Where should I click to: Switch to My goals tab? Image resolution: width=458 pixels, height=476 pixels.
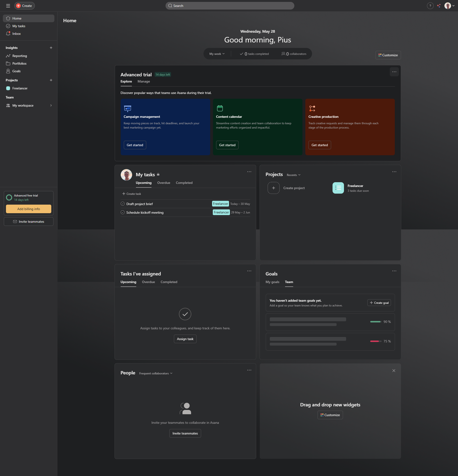(272, 282)
